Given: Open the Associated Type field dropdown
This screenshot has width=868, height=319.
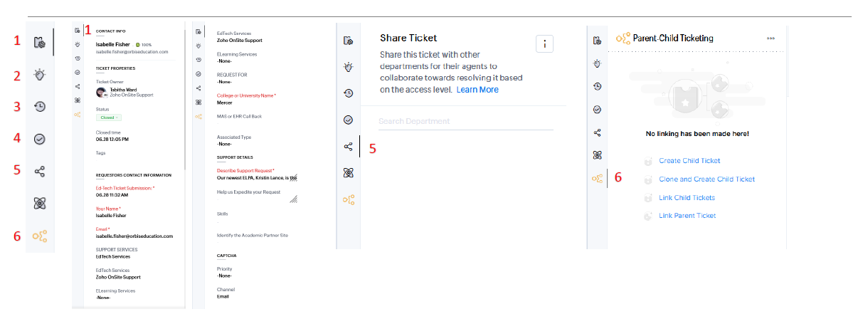Looking at the screenshot, I should [226, 143].
